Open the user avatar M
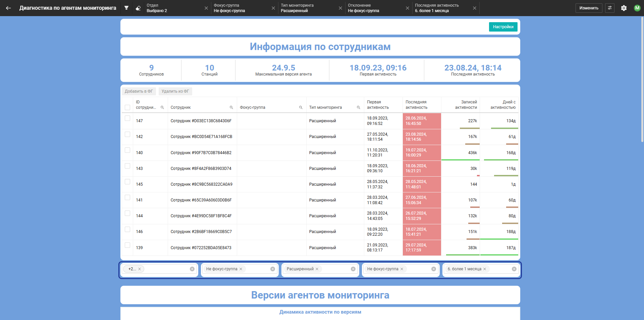Image resolution: width=644 pixels, height=320 pixels. pos(637,8)
